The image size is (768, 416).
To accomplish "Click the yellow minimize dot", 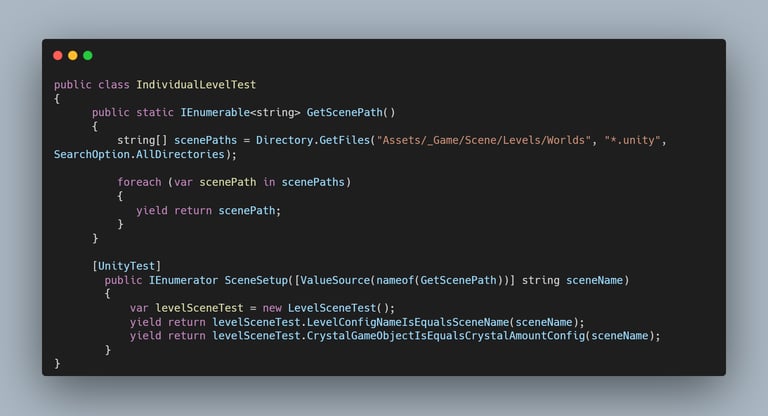I will [x=73, y=55].
